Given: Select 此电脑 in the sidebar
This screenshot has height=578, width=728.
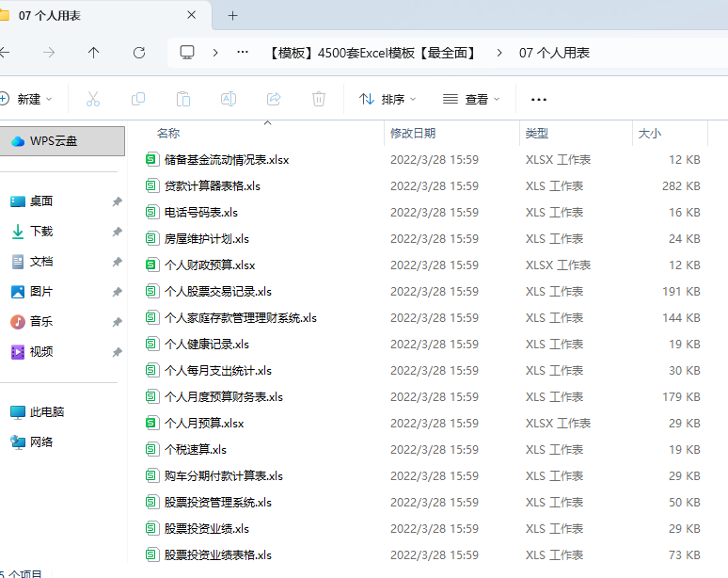Looking at the screenshot, I should click(x=47, y=412).
